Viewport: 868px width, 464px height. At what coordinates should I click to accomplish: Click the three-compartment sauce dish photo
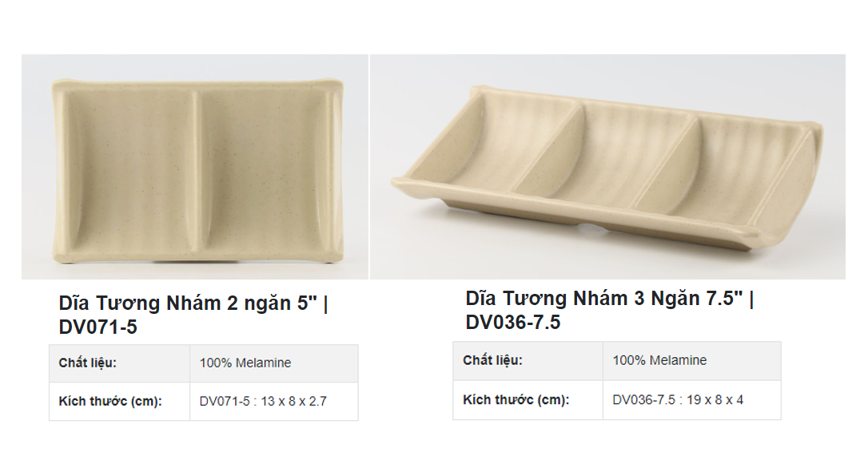click(x=607, y=166)
